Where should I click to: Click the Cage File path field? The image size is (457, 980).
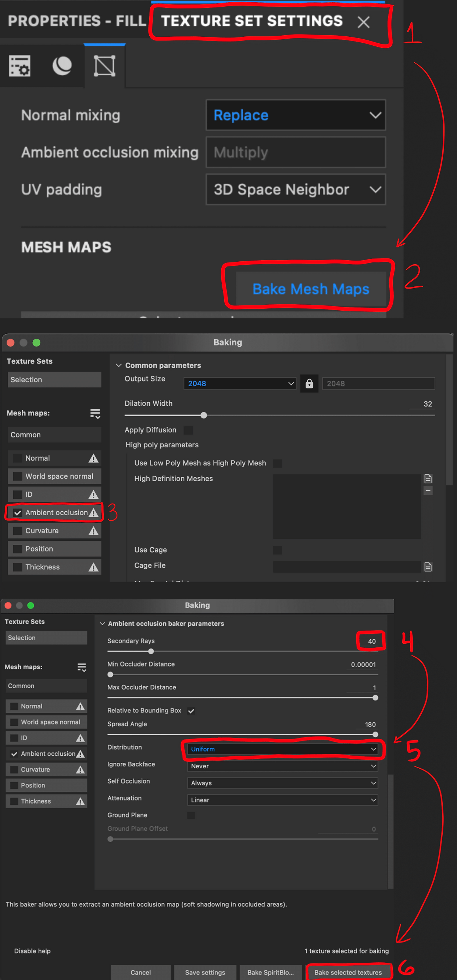[x=347, y=567]
